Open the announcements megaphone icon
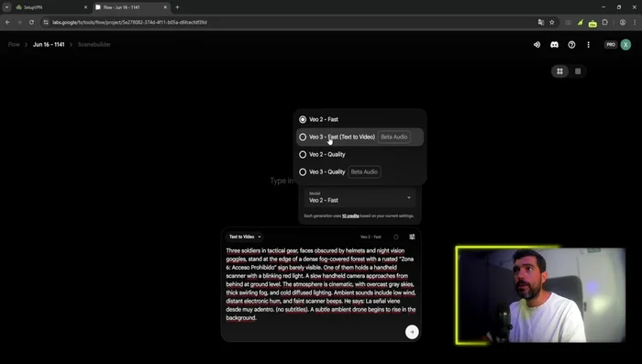642x364 pixels. [x=537, y=45]
